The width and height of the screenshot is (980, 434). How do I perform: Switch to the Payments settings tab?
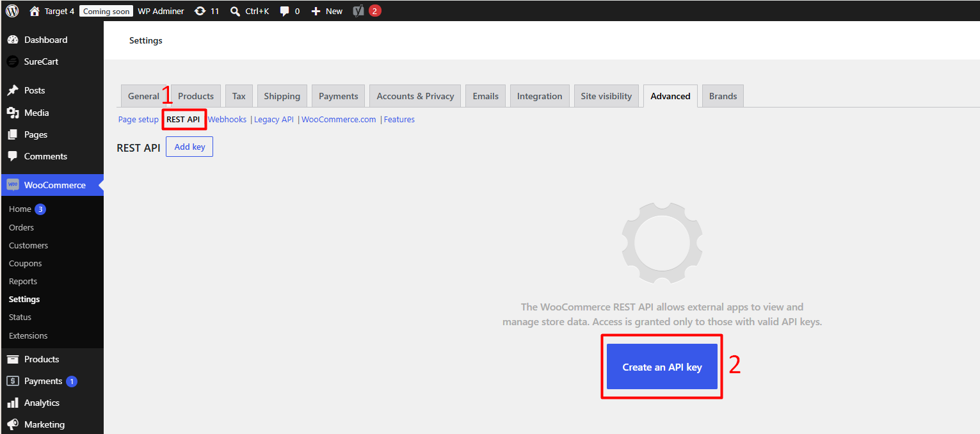coord(339,96)
